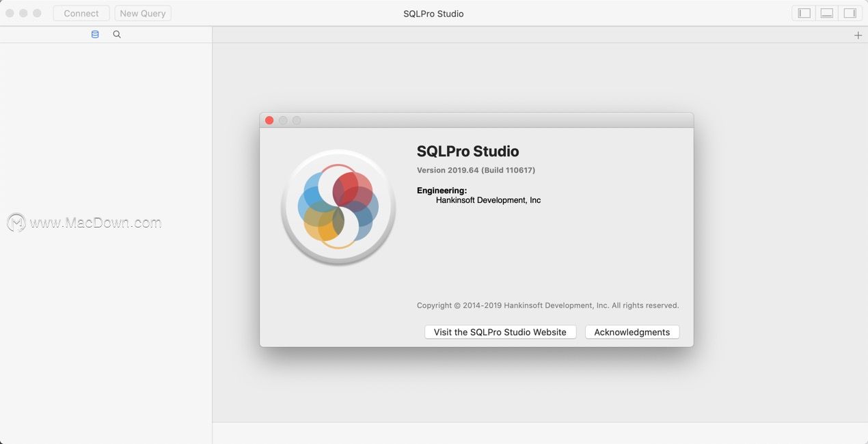The height and width of the screenshot is (444, 868).
Task: Click the Connect toolbar button
Action: tap(81, 14)
